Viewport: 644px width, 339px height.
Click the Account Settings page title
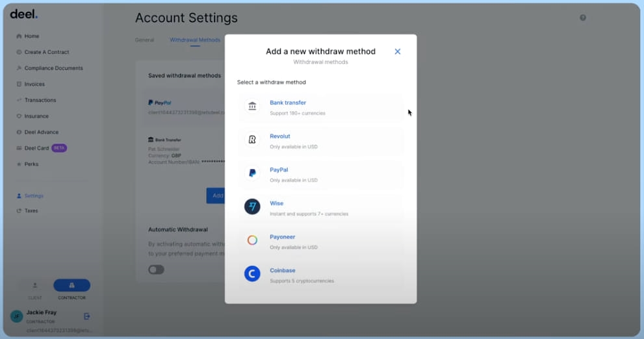point(187,18)
